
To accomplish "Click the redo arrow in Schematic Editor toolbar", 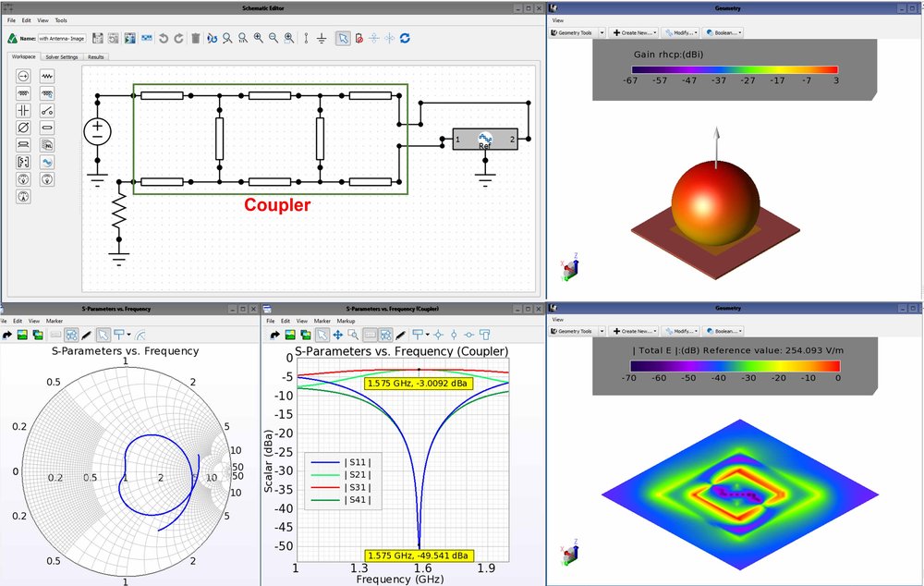I will [178, 38].
